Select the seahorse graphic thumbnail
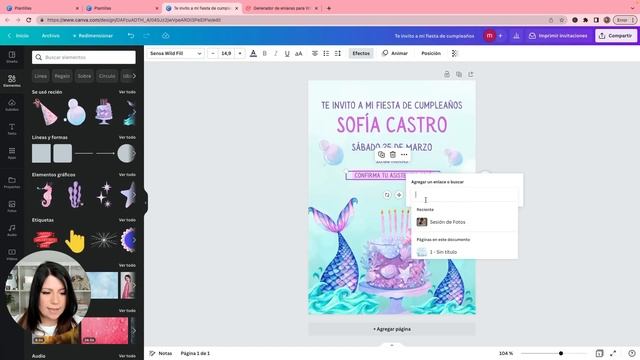The width and height of the screenshot is (640, 360). (45, 195)
